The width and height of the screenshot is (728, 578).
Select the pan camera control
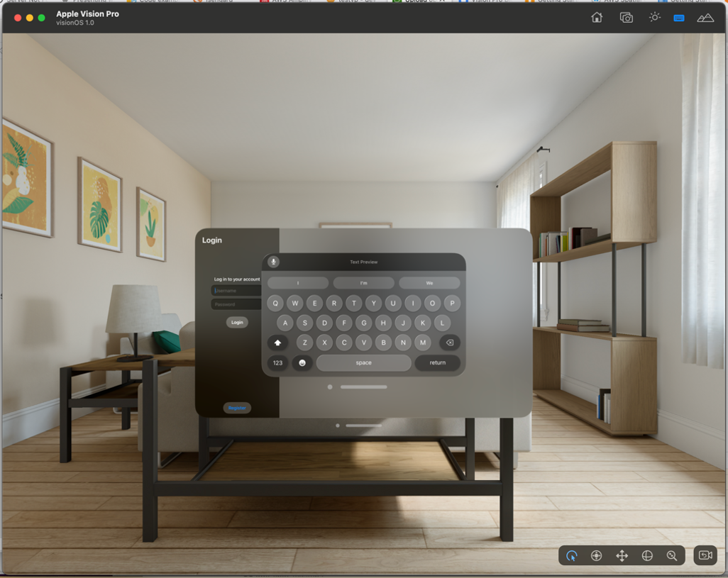[x=597, y=556]
